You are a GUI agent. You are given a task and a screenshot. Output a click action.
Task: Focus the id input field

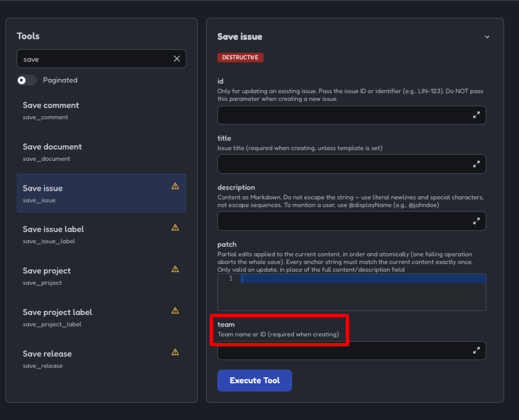pyautogui.click(x=352, y=115)
